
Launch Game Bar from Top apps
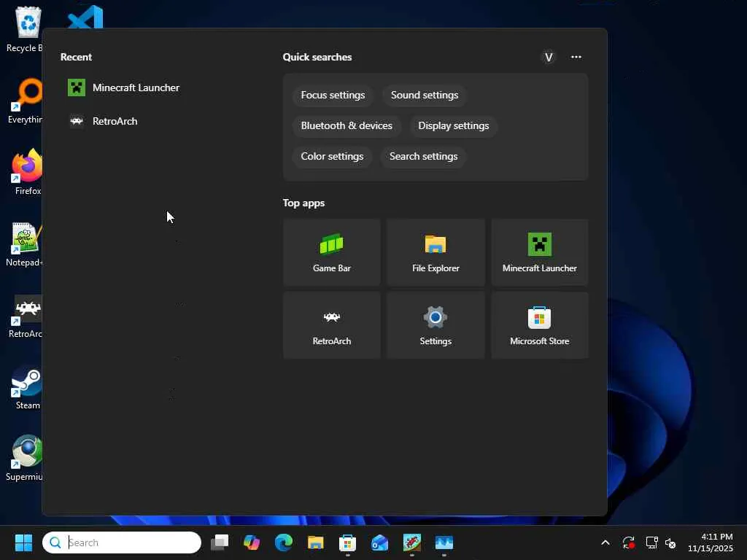(x=332, y=252)
